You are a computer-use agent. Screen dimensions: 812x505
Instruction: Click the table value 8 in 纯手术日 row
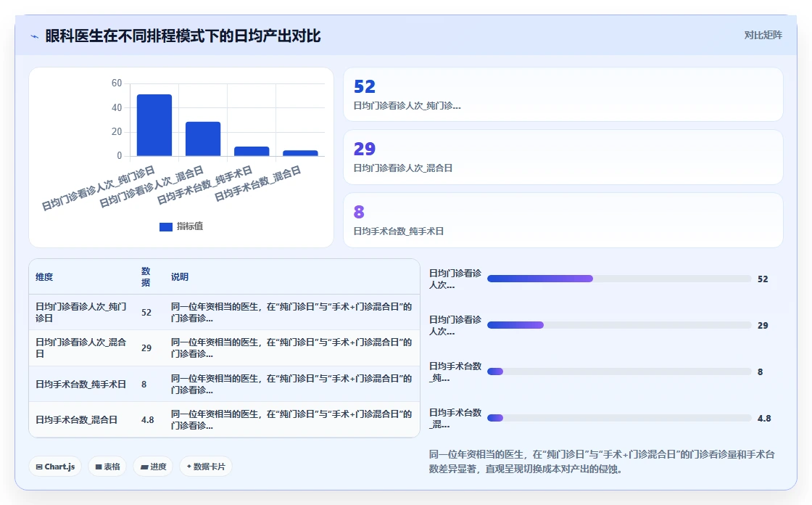144,385
